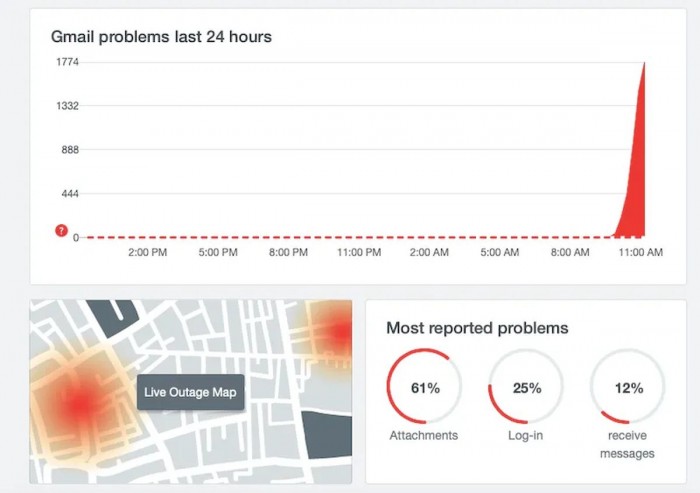This screenshot has height=493, width=700.
Task: Click the 61% Attachments circular gauge
Action: click(x=424, y=387)
